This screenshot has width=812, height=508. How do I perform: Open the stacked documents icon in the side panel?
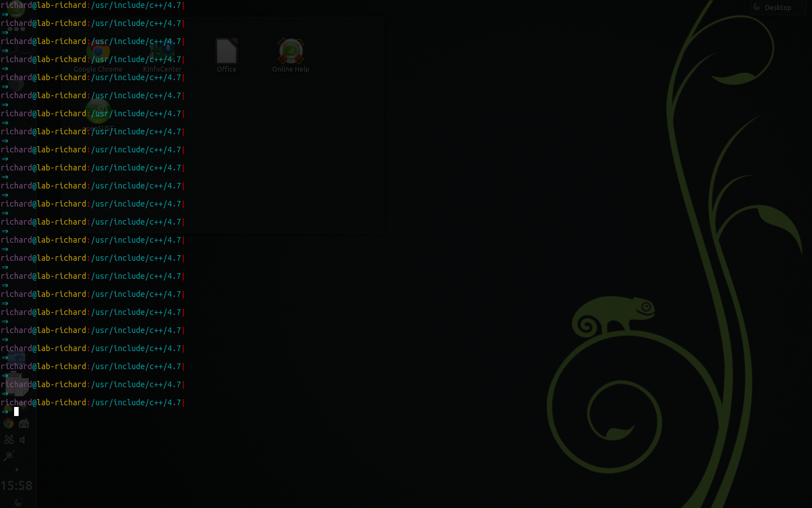tap(16, 384)
